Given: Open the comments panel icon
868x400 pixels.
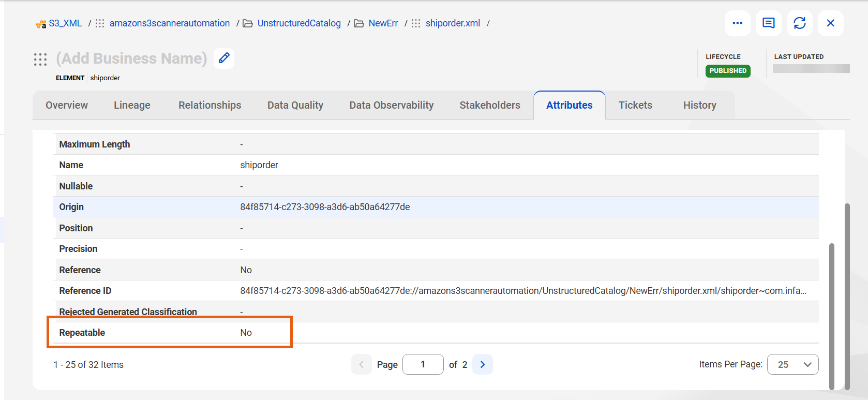Looking at the screenshot, I should 768,23.
